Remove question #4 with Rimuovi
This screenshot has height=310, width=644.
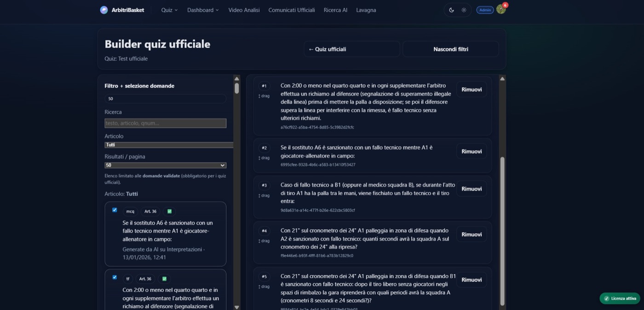point(471,234)
